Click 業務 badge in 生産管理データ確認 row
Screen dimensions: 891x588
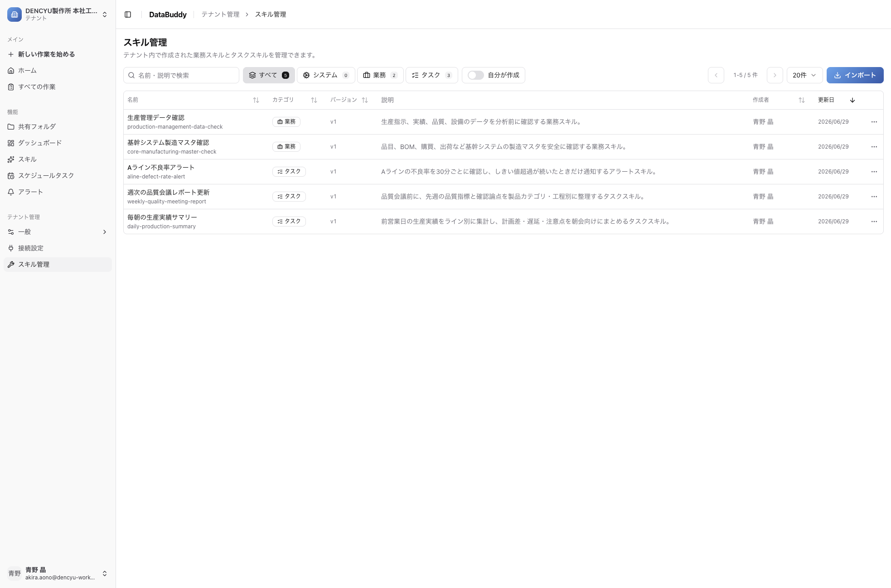[x=286, y=122]
